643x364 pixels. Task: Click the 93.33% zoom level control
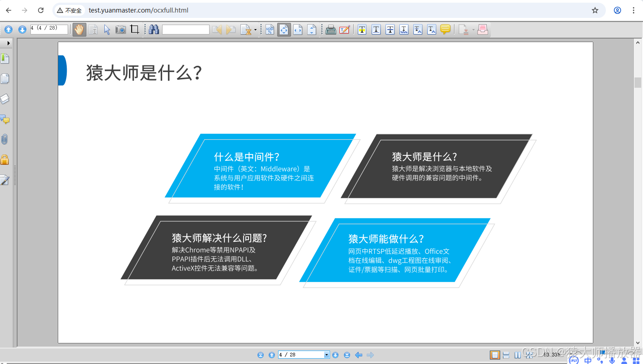552,355
